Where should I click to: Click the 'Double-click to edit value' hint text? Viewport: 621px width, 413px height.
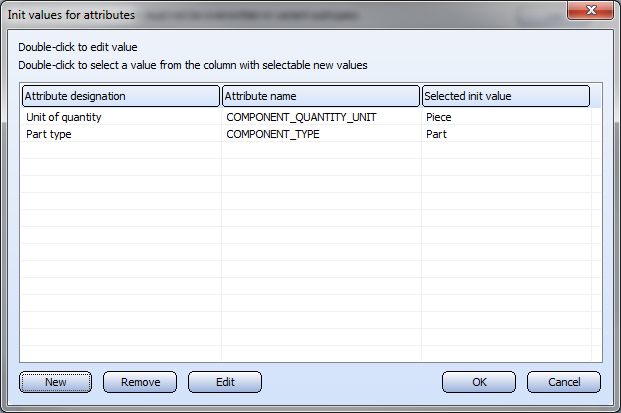point(78,47)
